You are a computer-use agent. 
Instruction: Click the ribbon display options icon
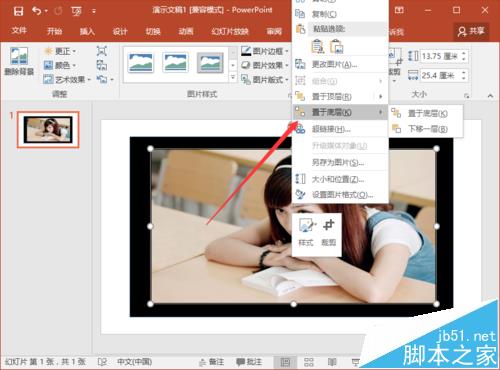(x=399, y=11)
